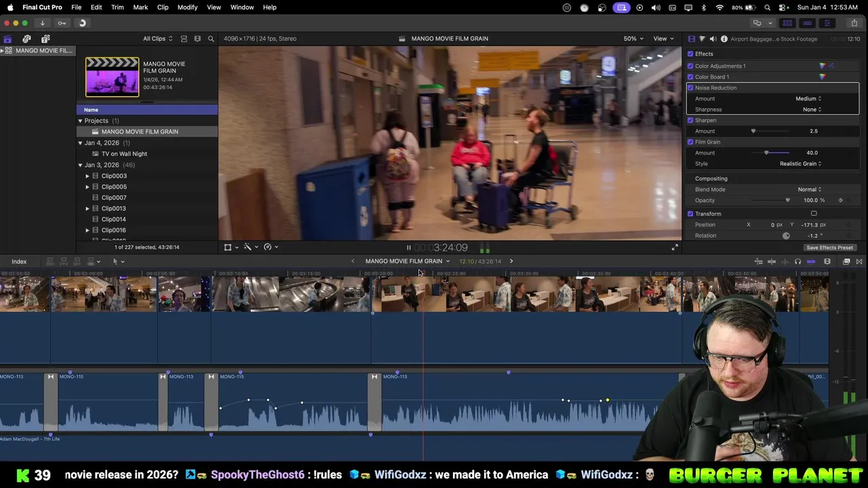This screenshot has height=488, width=868.
Task: Open Color Adjustments 1 color controls icon
Action: (823, 66)
